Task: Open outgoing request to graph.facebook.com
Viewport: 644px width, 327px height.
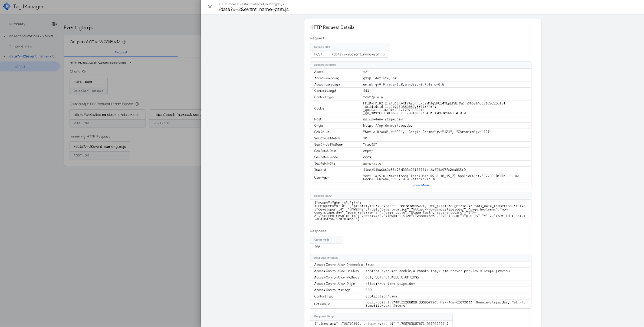Action: pos(175,118)
